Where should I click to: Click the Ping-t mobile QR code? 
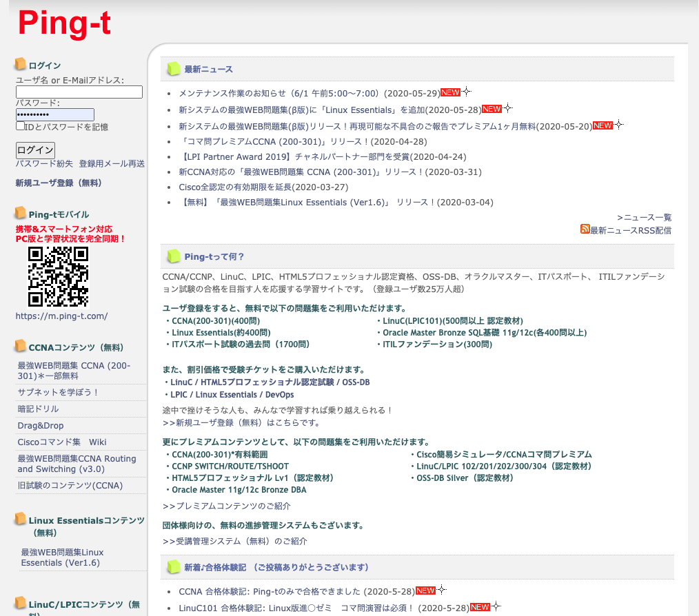[59, 277]
